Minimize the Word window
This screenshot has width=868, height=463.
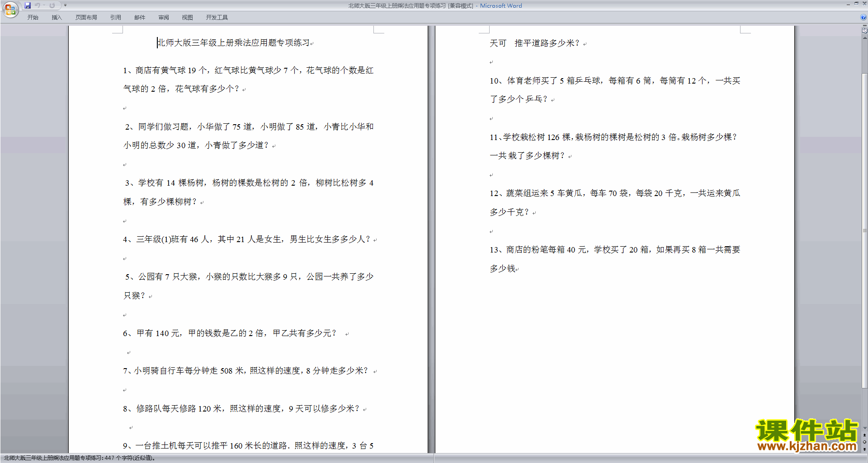[848, 4]
